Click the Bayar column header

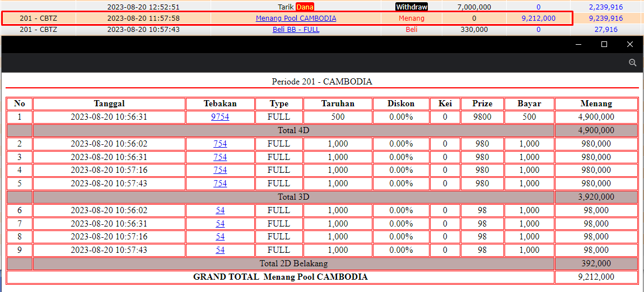[x=529, y=103]
